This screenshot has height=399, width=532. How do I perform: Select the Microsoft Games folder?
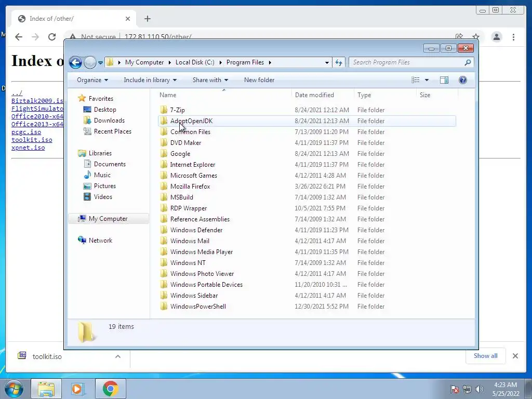(x=307, y=176)
